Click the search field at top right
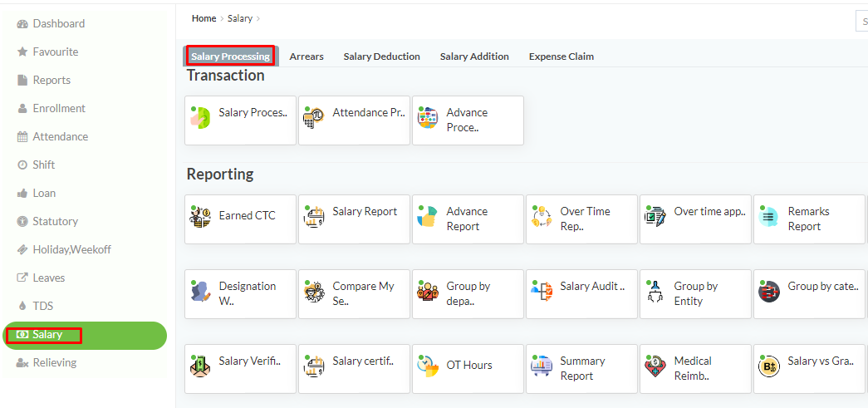This screenshot has height=408, width=868. click(861, 22)
